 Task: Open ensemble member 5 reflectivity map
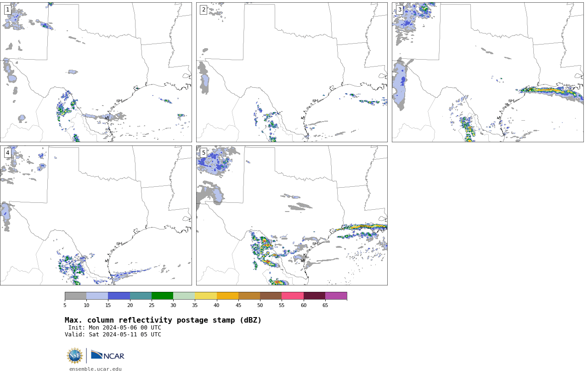[x=292, y=215]
